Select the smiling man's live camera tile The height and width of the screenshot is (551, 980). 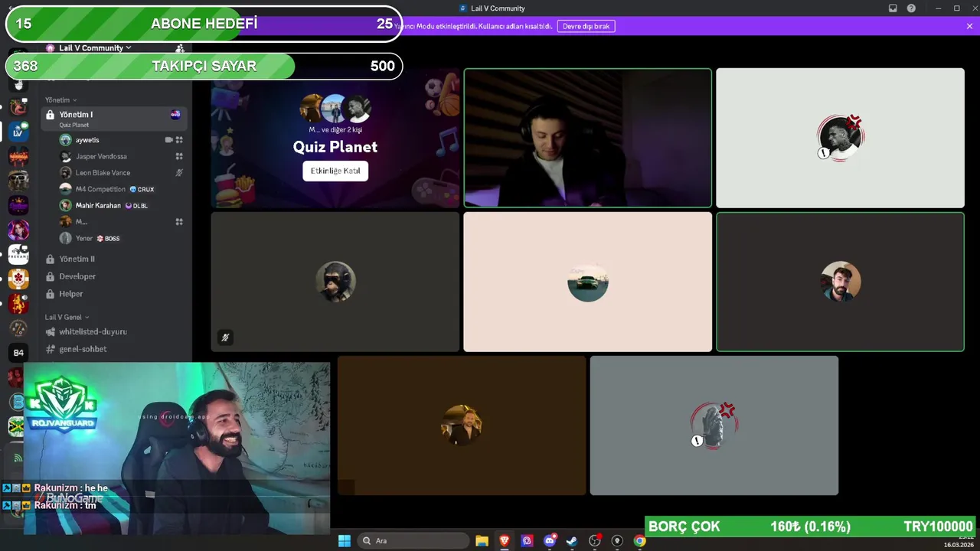[x=588, y=138]
